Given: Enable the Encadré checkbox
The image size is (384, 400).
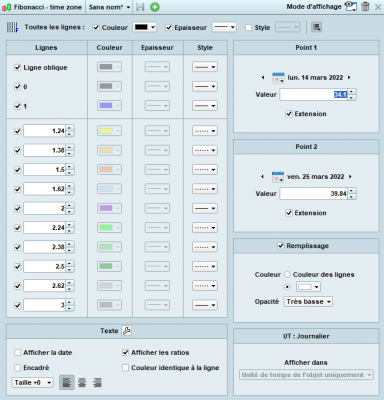Looking at the screenshot, I should (18, 368).
